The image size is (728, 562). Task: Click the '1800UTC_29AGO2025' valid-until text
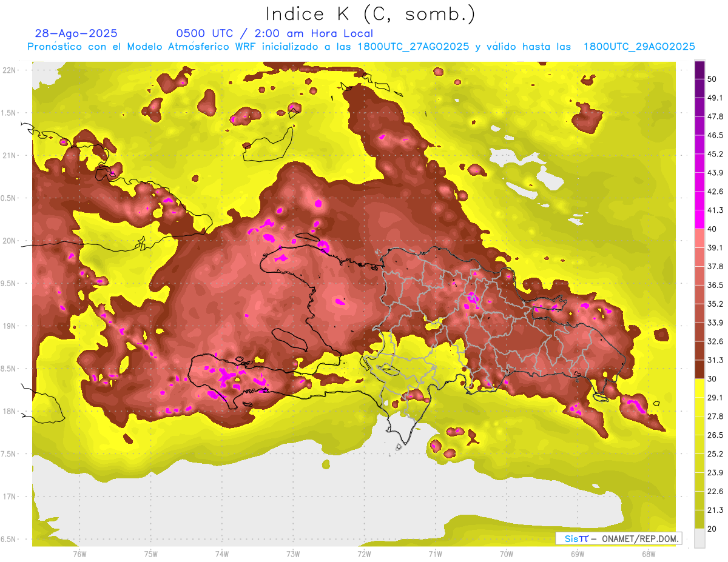639,47
